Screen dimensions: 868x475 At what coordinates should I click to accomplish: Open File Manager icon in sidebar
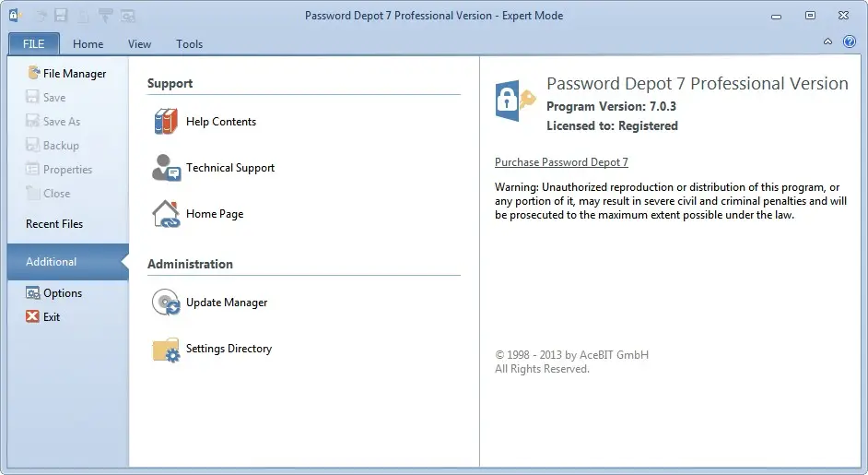click(x=34, y=73)
